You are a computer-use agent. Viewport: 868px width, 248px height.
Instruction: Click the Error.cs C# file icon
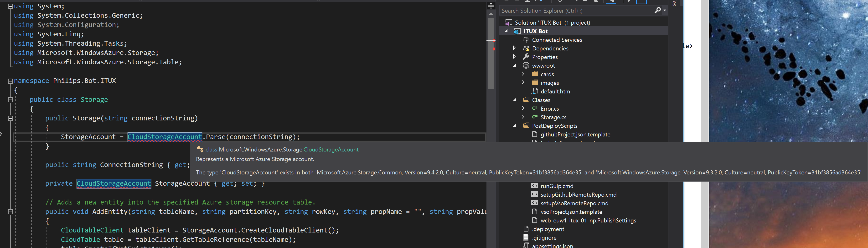coord(535,108)
